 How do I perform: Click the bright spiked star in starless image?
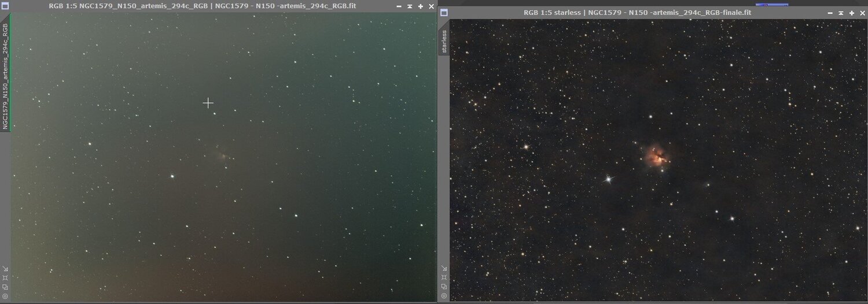point(608,179)
